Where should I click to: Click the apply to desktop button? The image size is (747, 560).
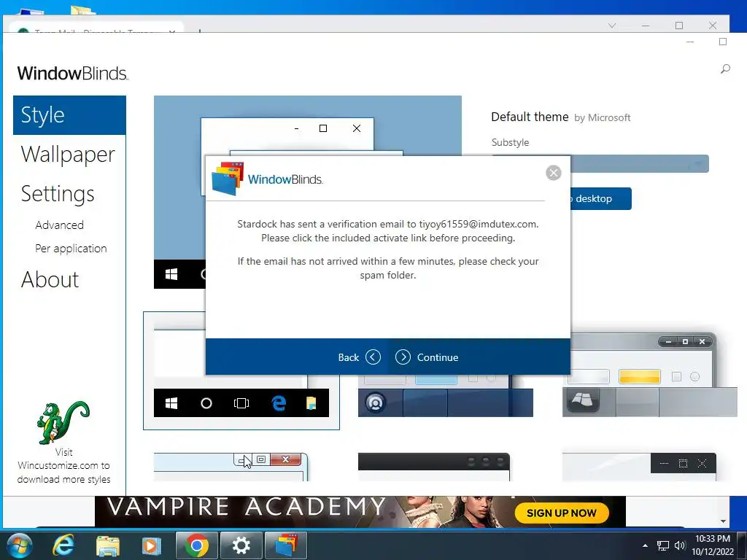coord(600,198)
